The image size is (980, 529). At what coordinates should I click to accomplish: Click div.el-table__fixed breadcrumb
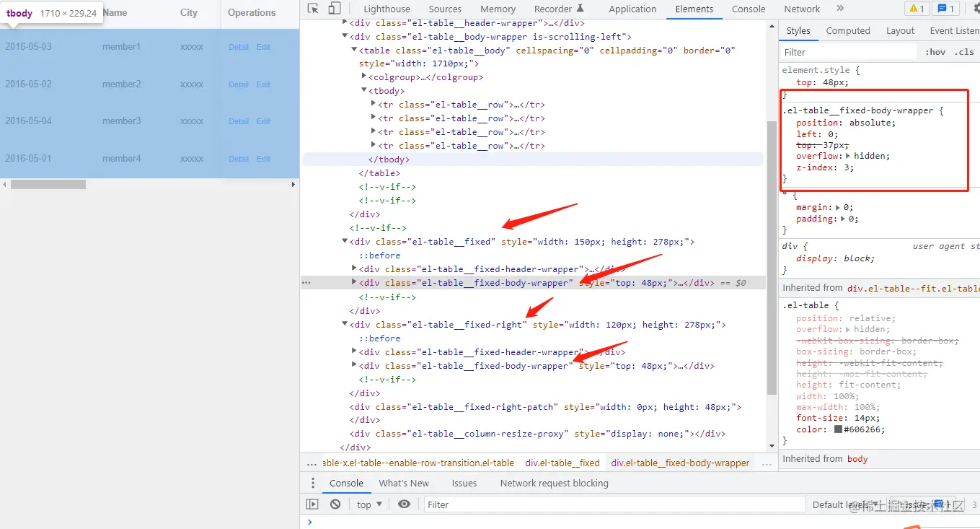click(562, 463)
